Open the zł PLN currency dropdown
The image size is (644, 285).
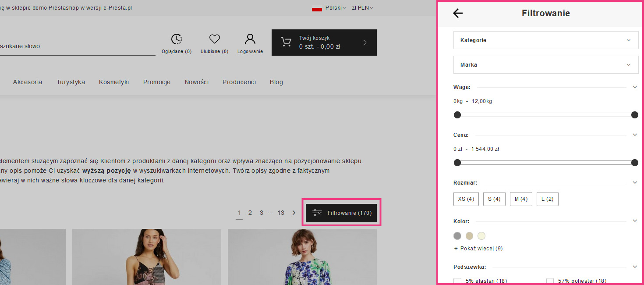point(362,8)
